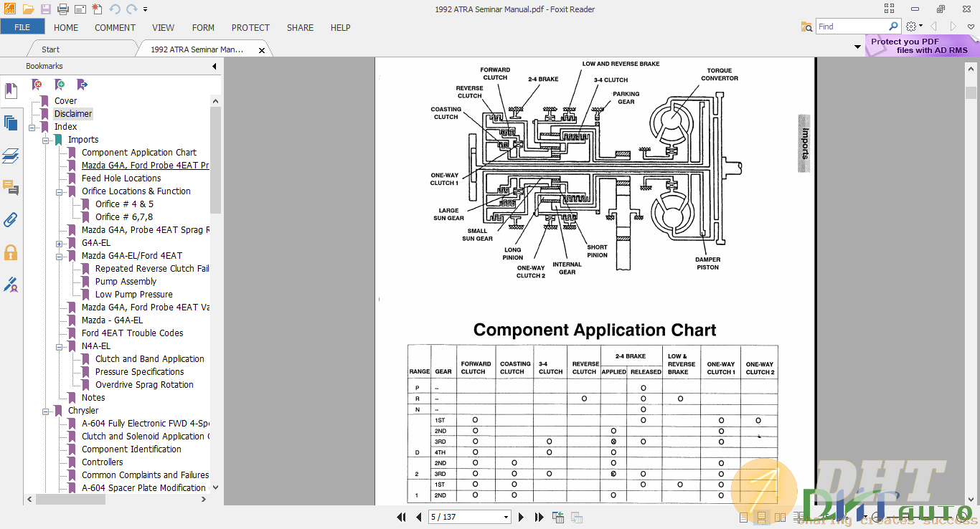Undo the last action
Viewport: 980px width, 529px height.
[x=115, y=9]
